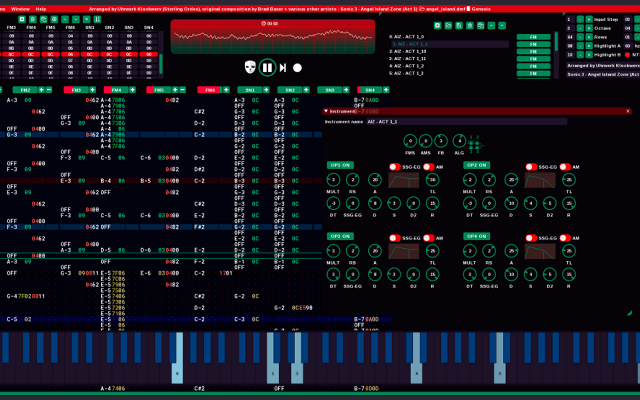Move the order up with arrow icon
The height and width of the screenshot is (400, 640).
(65, 19)
